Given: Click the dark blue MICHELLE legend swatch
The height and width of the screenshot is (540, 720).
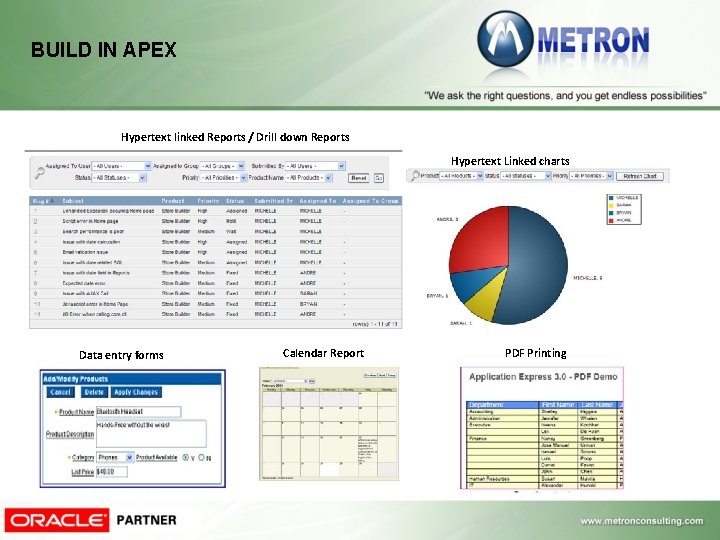Looking at the screenshot, I should coord(611,198).
